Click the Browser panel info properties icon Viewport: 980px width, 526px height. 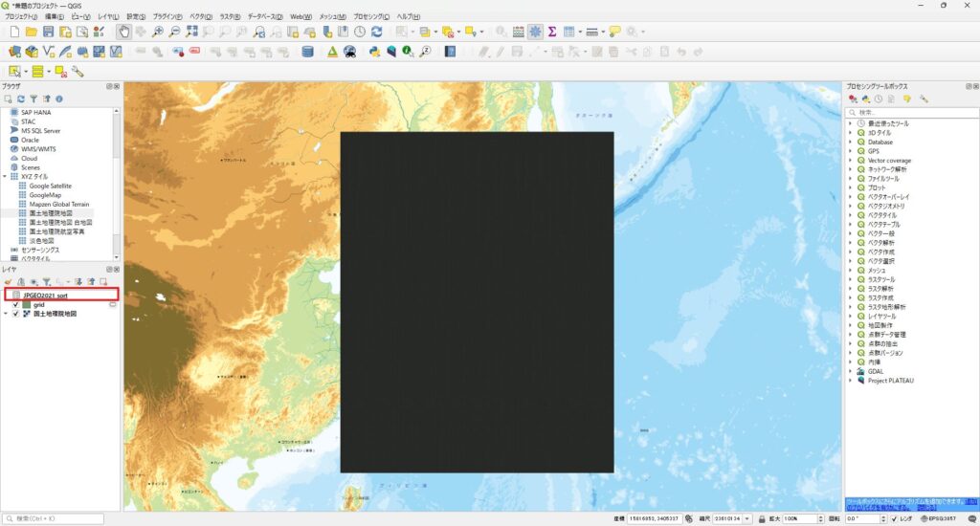click(x=58, y=99)
